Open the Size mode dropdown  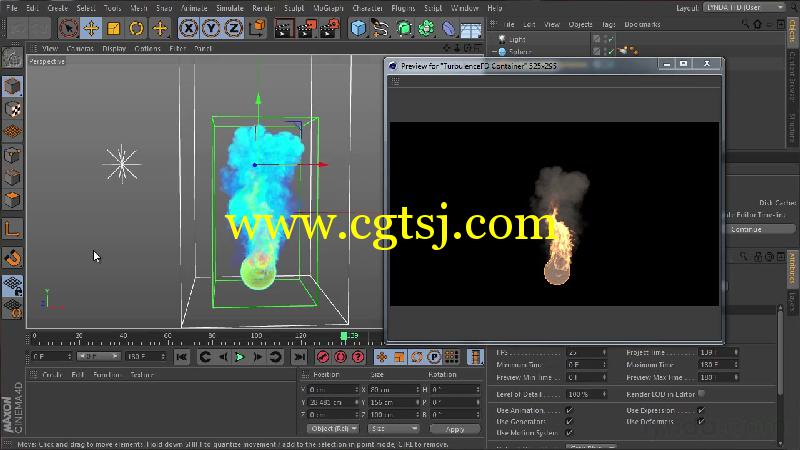coord(393,429)
